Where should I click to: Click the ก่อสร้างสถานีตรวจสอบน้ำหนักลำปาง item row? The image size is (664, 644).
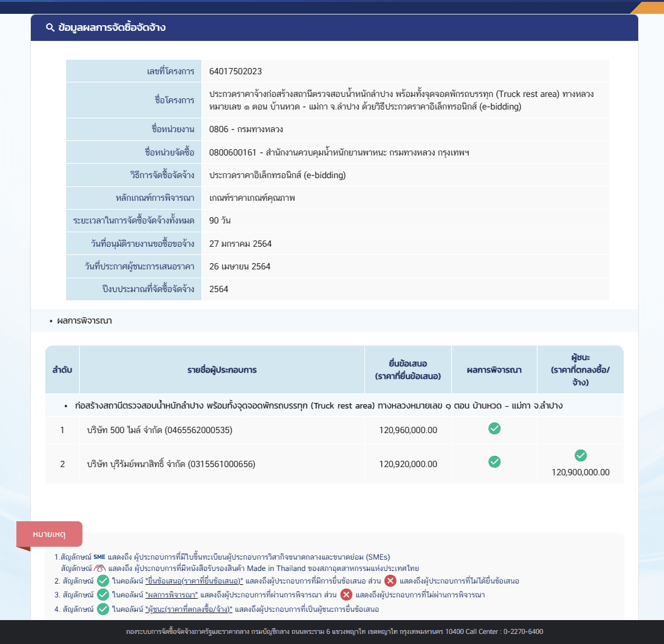pos(335,405)
